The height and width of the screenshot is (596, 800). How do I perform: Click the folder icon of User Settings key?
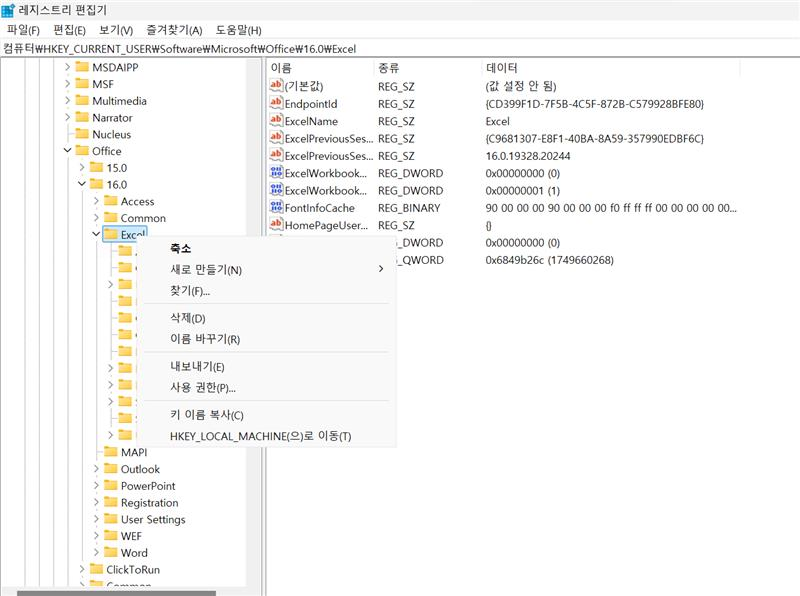(111, 519)
